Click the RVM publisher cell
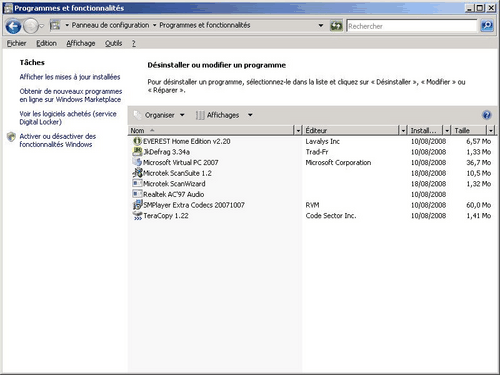This screenshot has width=500, height=375. (x=312, y=205)
